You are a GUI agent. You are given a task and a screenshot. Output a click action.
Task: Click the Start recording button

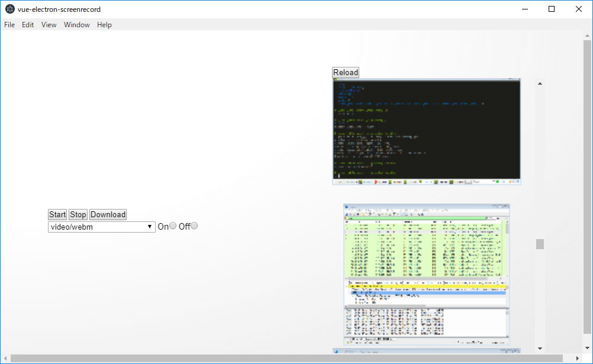coord(57,214)
